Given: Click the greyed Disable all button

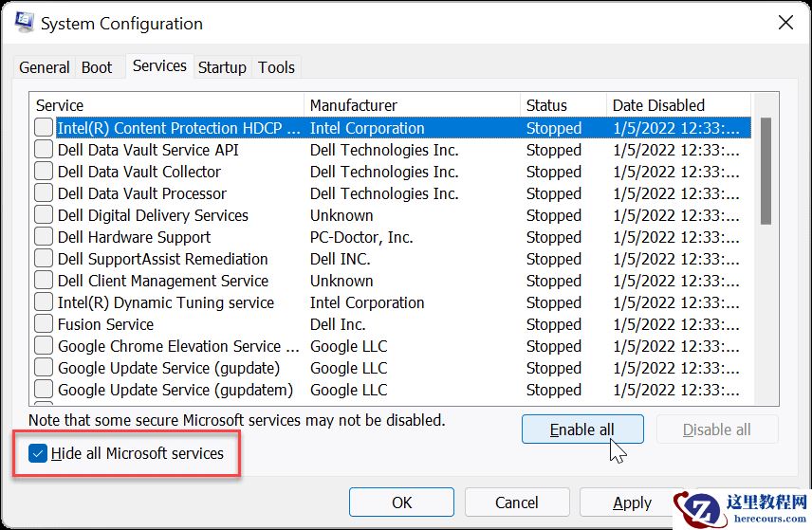Looking at the screenshot, I should click(717, 429).
